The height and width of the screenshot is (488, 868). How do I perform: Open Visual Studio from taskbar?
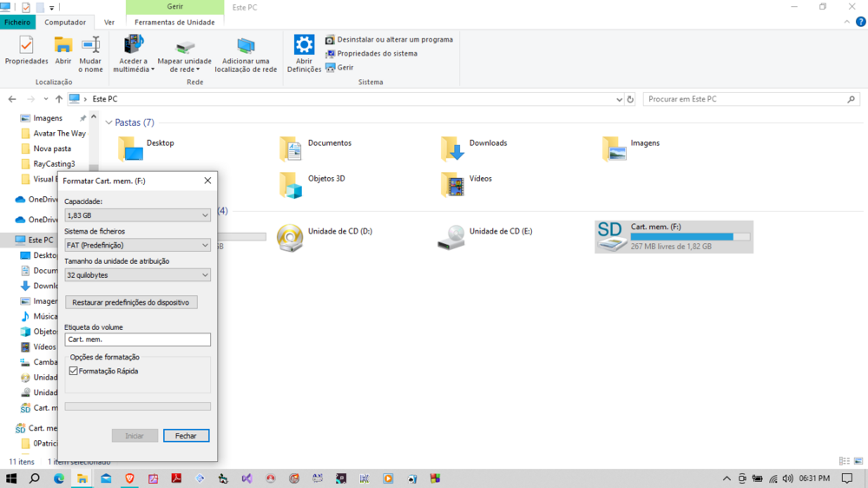[247, 478]
